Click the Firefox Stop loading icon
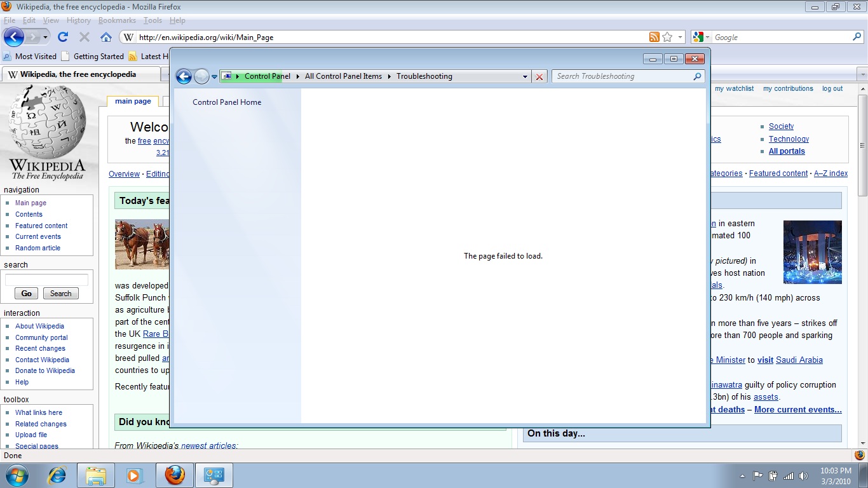The height and width of the screenshot is (488, 868). point(85,37)
